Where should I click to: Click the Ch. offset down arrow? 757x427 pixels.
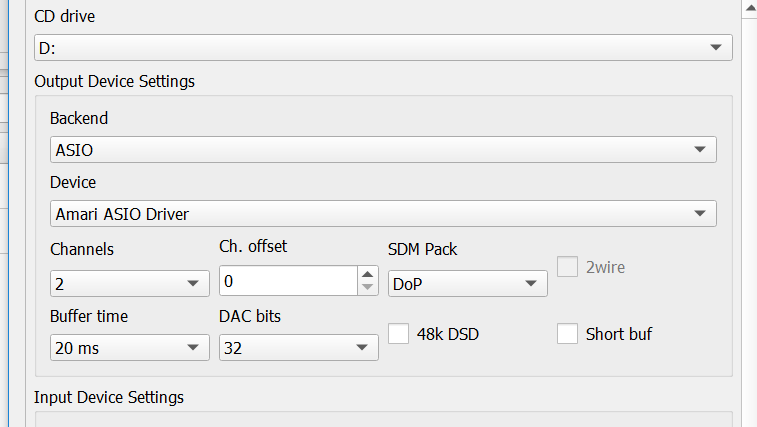(368, 288)
